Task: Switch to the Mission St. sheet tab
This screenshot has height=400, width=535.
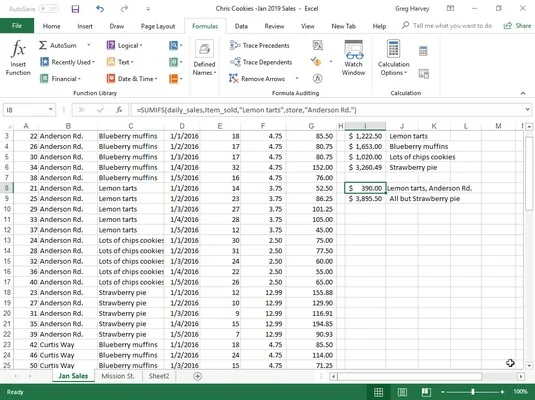Action: coord(118,376)
